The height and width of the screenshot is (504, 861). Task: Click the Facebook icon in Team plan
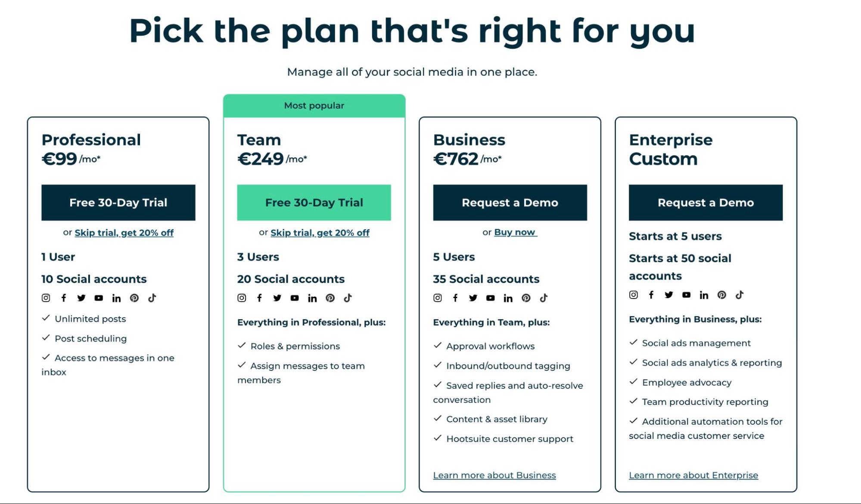click(259, 298)
